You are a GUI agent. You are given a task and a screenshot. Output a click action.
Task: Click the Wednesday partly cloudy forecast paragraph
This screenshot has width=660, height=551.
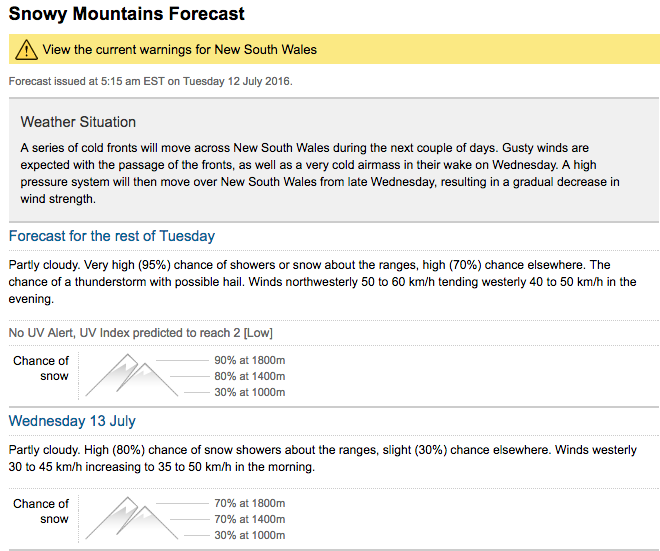[322, 458]
